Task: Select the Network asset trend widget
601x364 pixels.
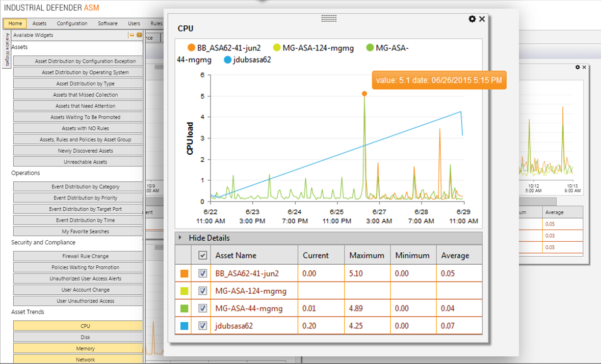Action: coord(78,359)
